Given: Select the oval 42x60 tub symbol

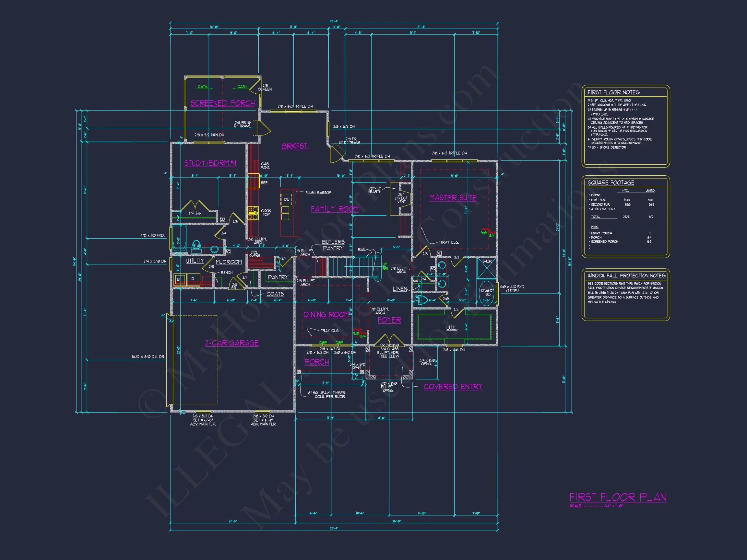Looking at the screenshot, I should point(487,293).
